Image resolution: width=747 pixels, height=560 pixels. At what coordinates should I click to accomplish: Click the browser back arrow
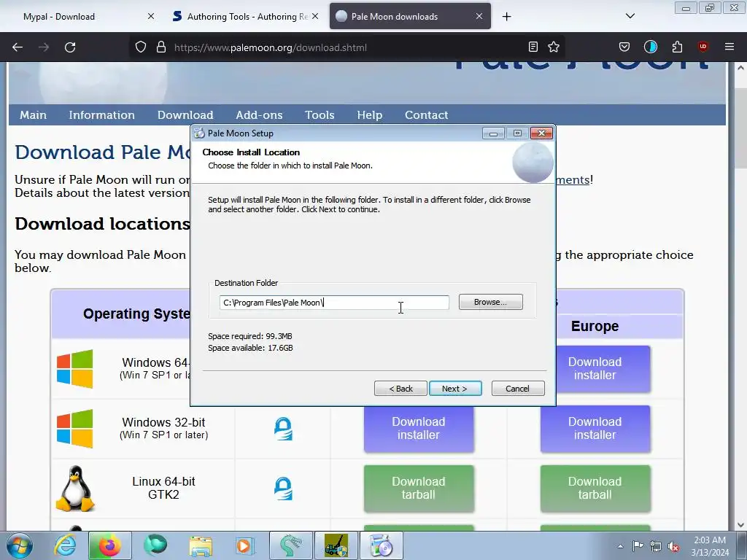[18, 47]
